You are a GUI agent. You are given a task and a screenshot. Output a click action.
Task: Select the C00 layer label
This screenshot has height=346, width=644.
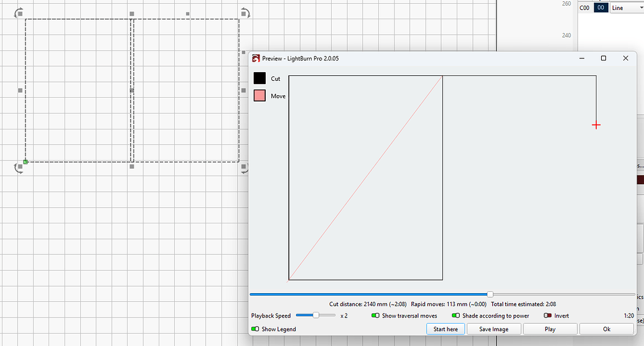[x=584, y=8]
